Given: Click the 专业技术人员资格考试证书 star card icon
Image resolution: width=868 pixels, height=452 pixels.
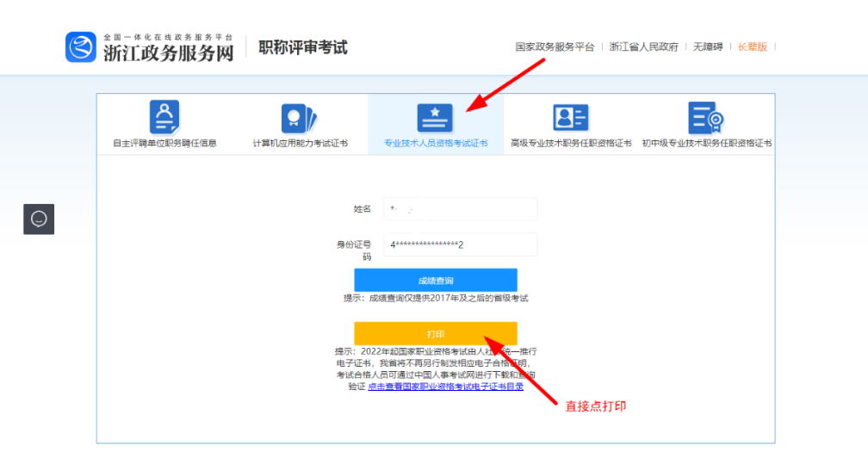Looking at the screenshot, I should (x=435, y=118).
